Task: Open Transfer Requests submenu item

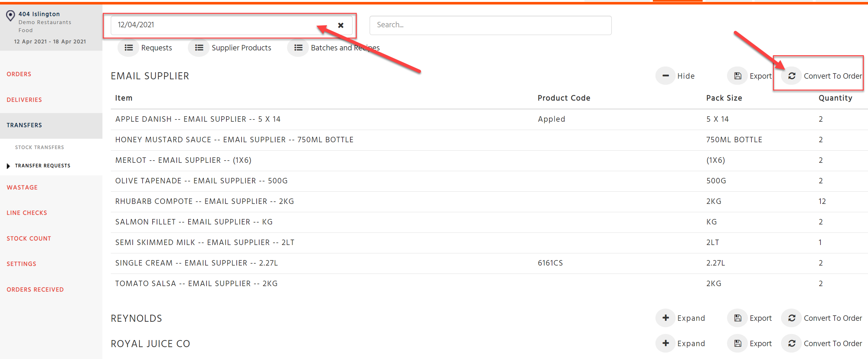Action: (43, 165)
